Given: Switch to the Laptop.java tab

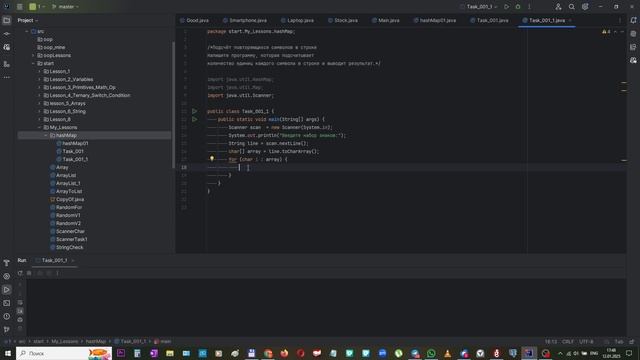Looking at the screenshot, I should click(x=298, y=20).
